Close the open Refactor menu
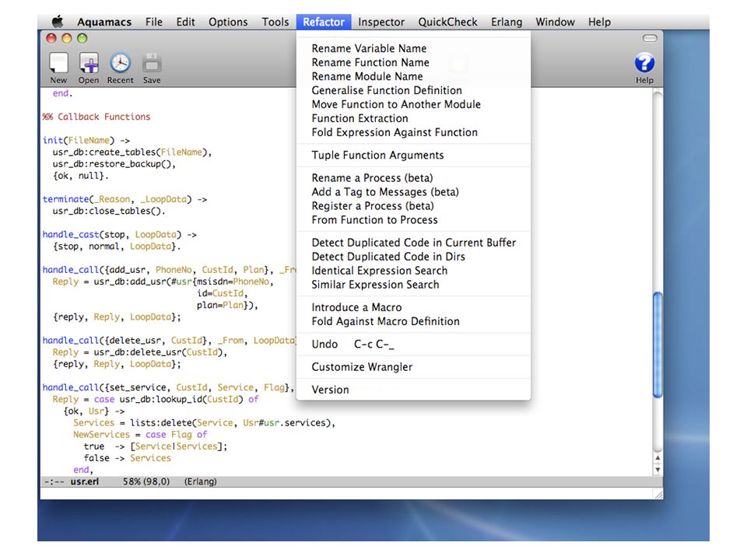Screen dimensions: 747x560 pos(324,22)
